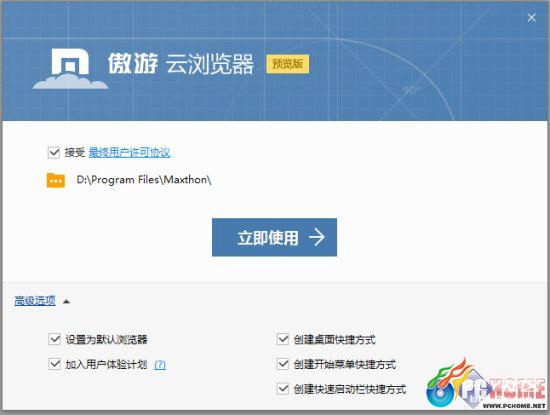This screenshot has width=550, height=415.
Task: Collapse the 高级选项 section via triangle arrow
Action: click(x=66, y=301)
